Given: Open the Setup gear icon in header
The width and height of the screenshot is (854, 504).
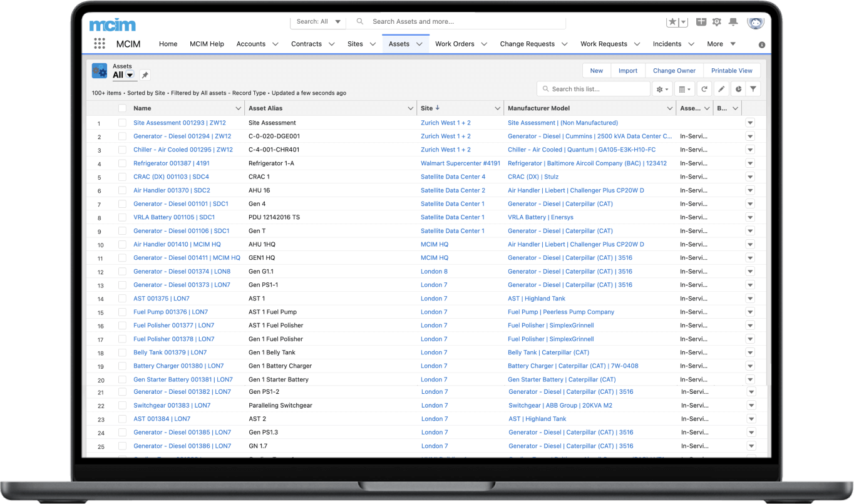Looking at the screenshot, I should click(717, 22).
